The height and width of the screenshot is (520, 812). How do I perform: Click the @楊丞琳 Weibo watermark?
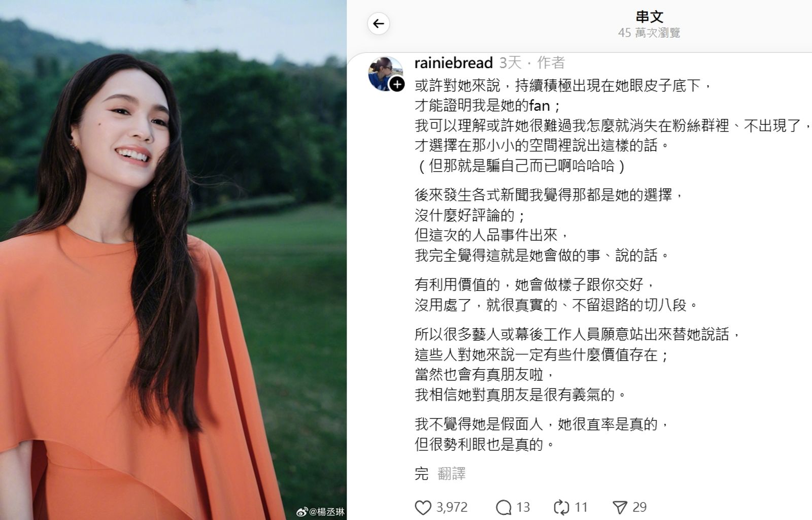tap(320, 511)
